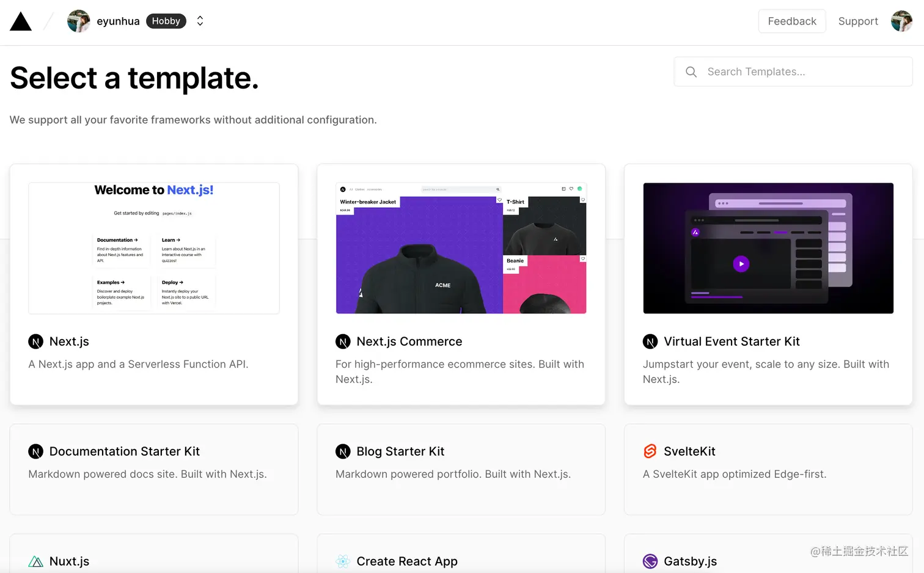Click the SvelteKit logo icon
This screenshot has height=573, width=924.
[650, 451]
